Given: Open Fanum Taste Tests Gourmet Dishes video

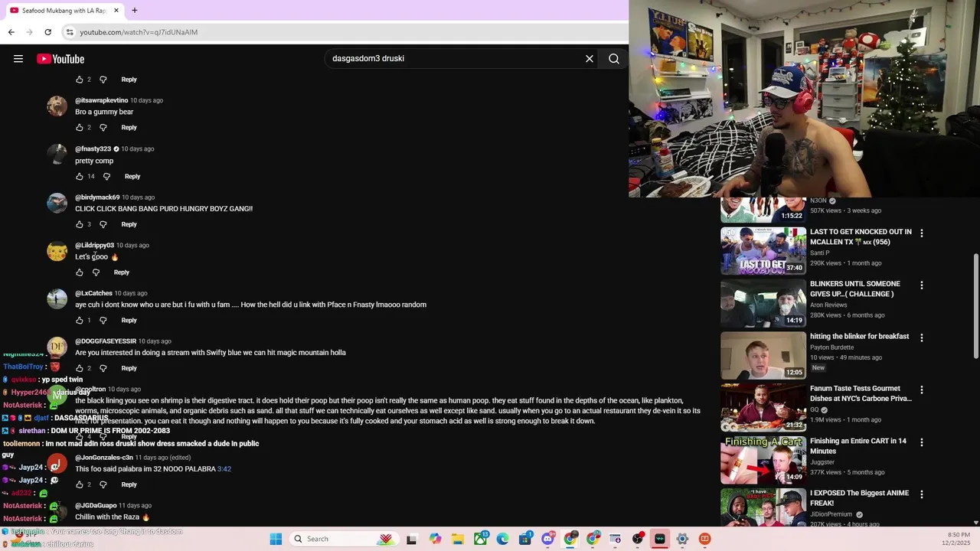Looking at the screenshot, I should tap(861, 393).
